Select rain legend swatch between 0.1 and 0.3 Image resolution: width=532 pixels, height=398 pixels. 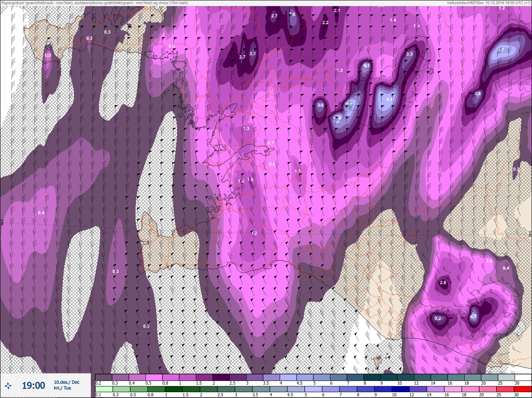[x=104, y=389]
